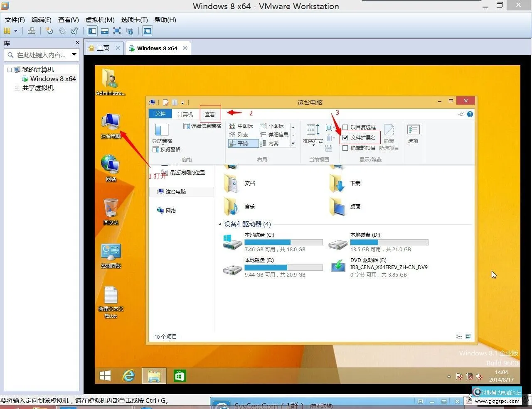
Task: Enter full screen mode via VMware toolbar icon
Action: tap(117, 31)
